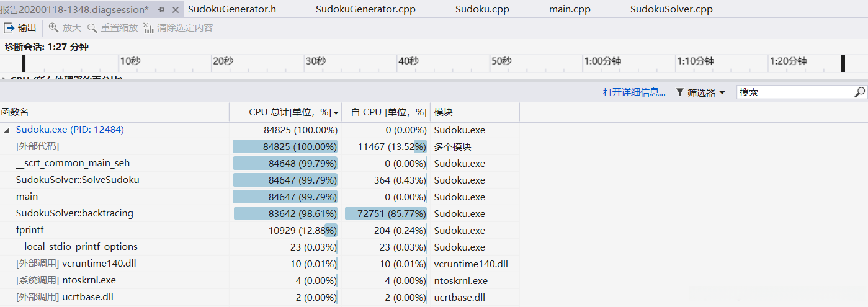The height and width of the screenshot is (307, 868).
Task: Click the 诊断会话: 1:27 分钟 label
Action: (47, 47)
